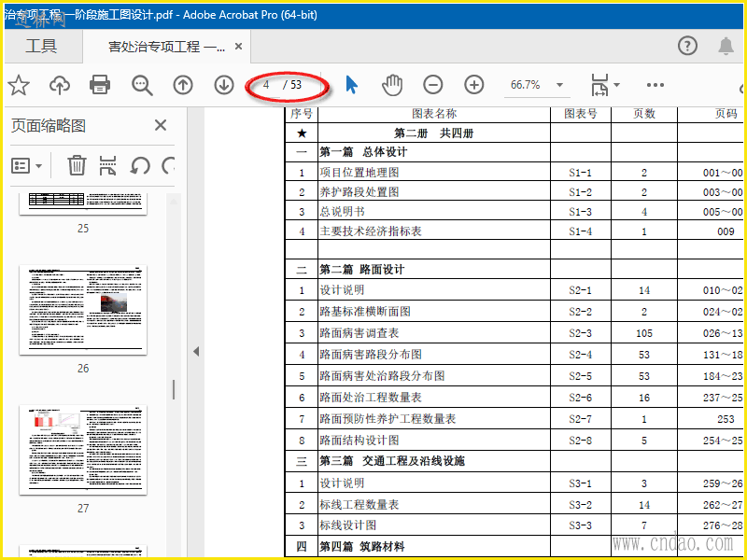Screen dimensions: 747x560
Task: Click the 第二篇 路面设计 heading
Action: click(362, 270)
